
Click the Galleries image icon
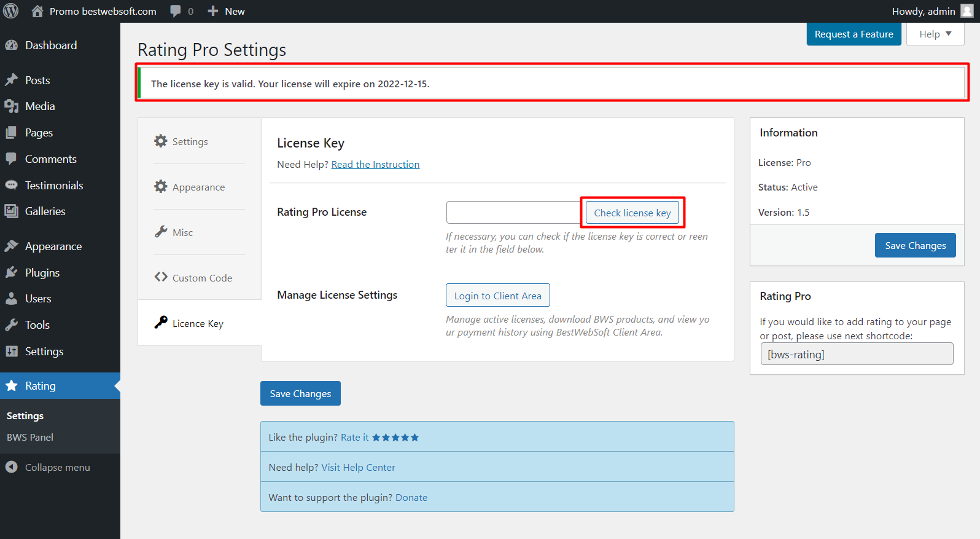tap(11, 211)
